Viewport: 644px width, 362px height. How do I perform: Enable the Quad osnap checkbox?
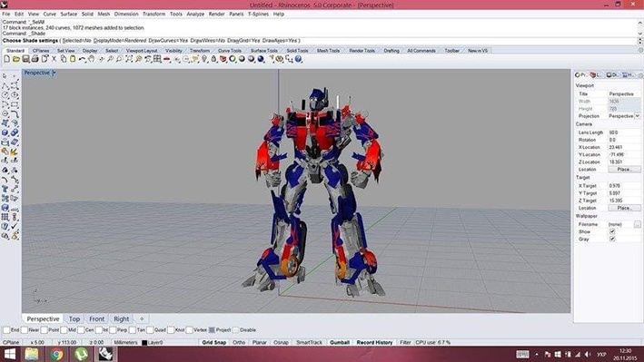[x=150, y=330]
